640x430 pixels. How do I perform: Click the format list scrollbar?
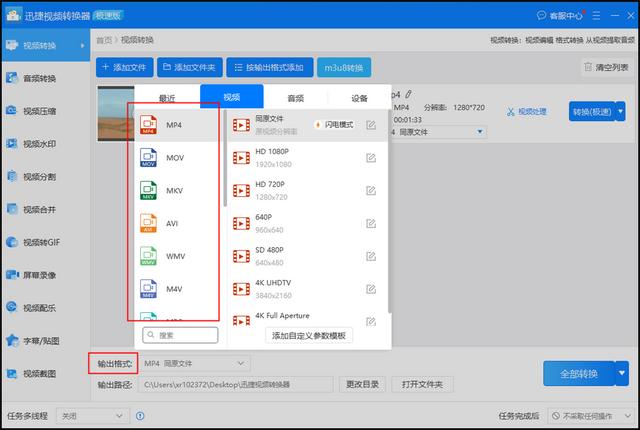(x=225, y=158)
